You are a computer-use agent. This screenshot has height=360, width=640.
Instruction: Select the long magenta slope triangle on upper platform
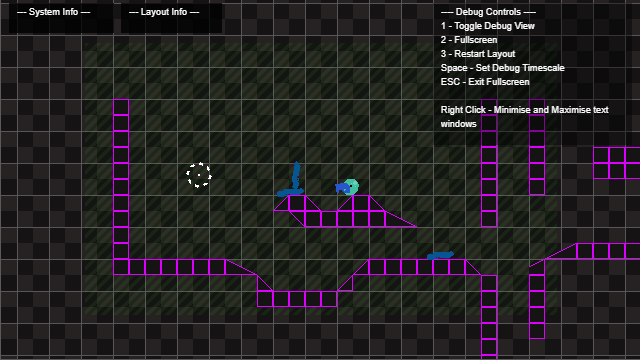pos(400,219)
